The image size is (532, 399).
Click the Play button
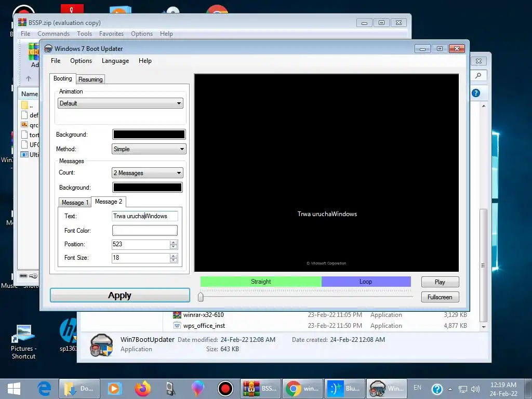[440, 282]
